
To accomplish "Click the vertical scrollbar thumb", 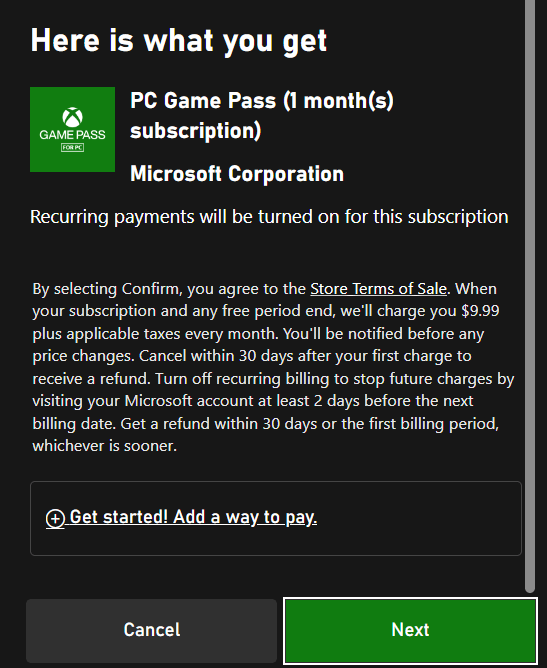I will pyautogui.click(x=530, y=294).
